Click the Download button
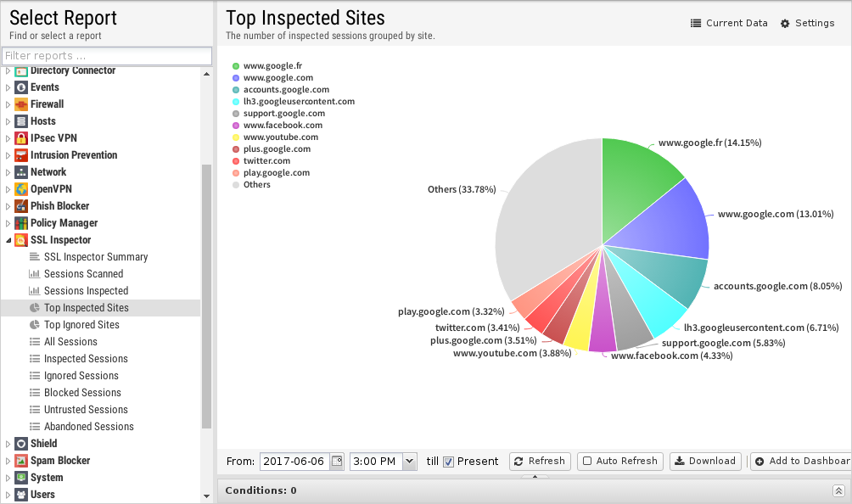The image size is (852, 504). click(x=704, y=461)
